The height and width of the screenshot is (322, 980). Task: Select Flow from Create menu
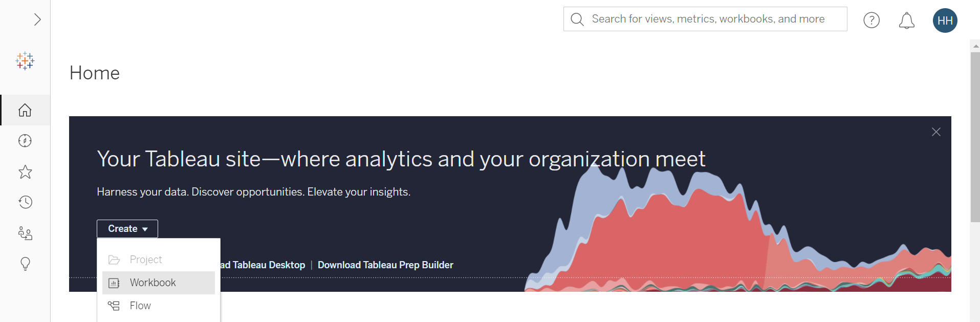pyautogui.click(x=140, y=306)
